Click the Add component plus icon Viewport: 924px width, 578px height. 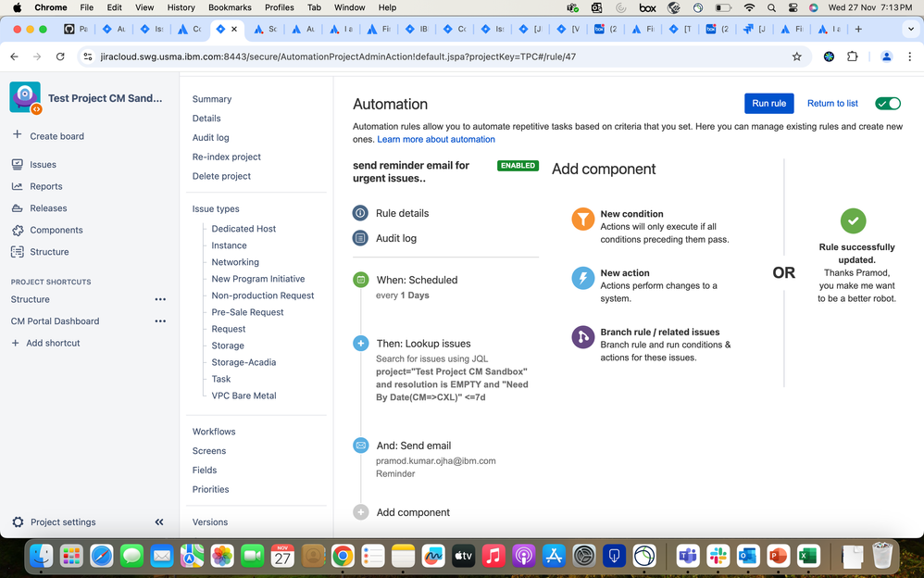(361, 512)
